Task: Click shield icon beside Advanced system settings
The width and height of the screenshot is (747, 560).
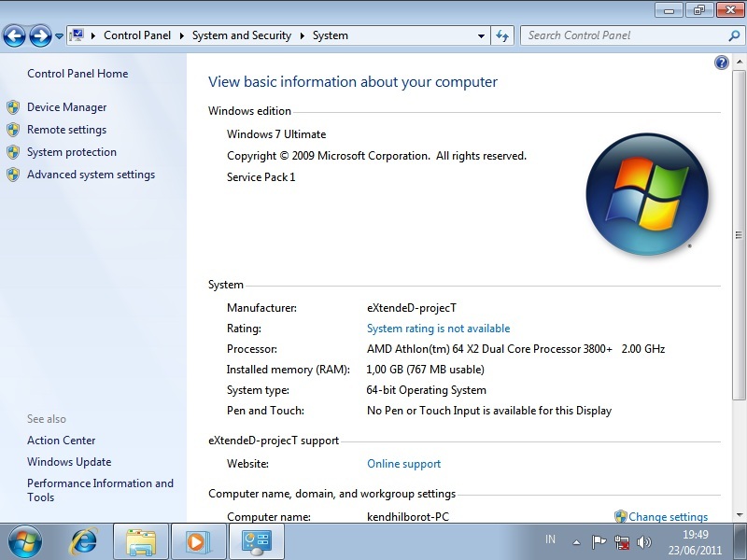Action: pos(13,175)
